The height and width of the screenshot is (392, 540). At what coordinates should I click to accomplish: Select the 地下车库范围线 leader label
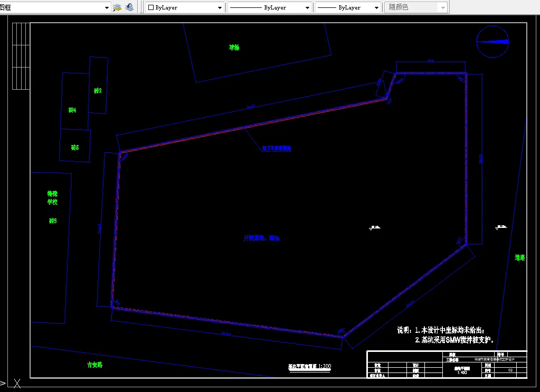point(277,148)
